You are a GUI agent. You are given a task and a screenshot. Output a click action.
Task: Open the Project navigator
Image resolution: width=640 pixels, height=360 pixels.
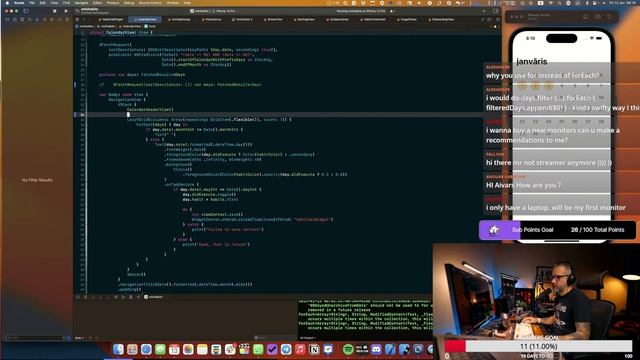tap(7, 19)
